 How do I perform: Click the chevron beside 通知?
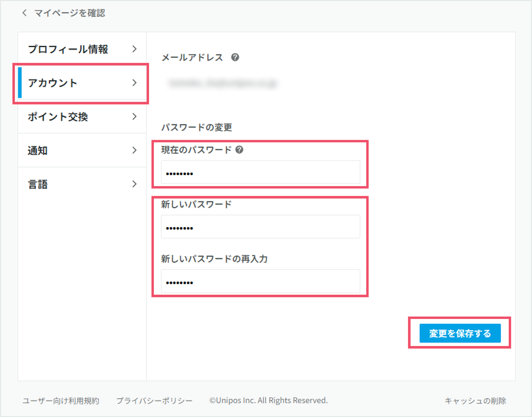[x=134, y=150]
